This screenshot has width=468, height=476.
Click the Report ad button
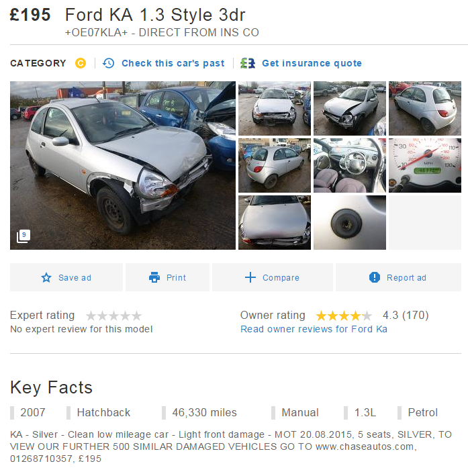tap(398, 277)
